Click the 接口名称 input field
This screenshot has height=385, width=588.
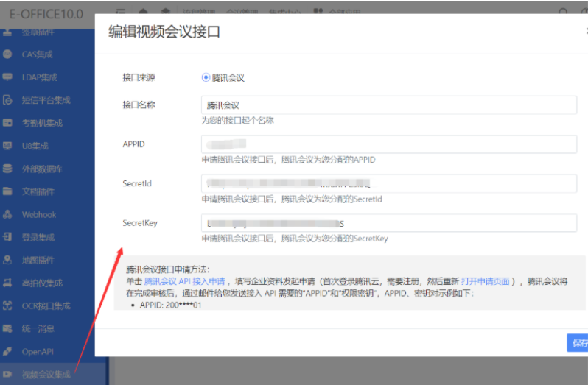pos(389,105)
